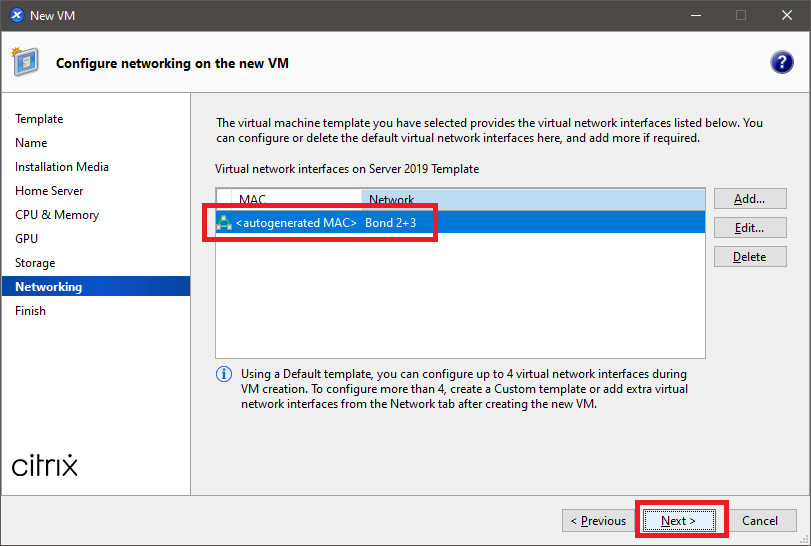This screenshot has width=811, height=546.
Task: Click the blue help question mark icon
Action: (x=781, y=62)
